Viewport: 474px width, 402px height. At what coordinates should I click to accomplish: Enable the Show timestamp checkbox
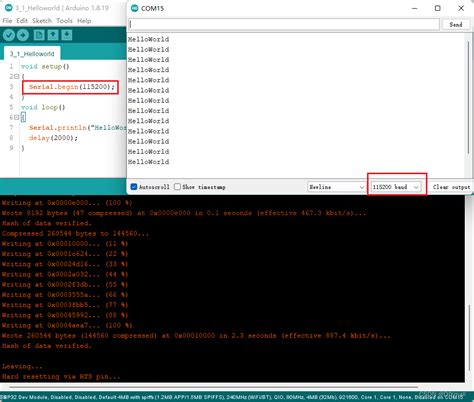pos(177,187)
